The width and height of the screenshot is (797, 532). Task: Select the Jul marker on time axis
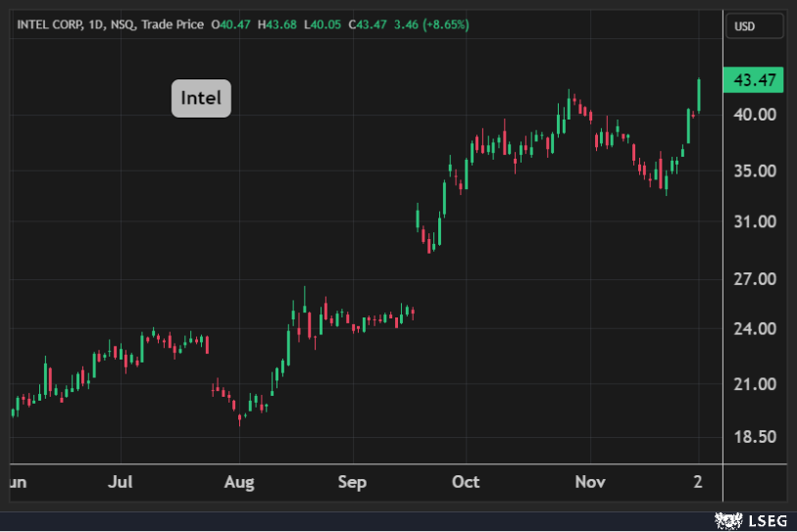[121, 482]
